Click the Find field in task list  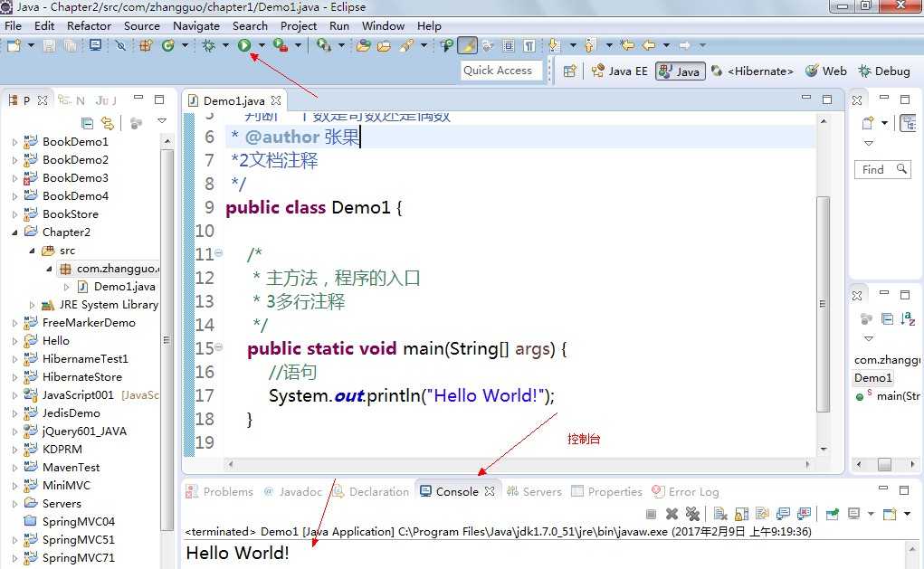click(882, 170)
